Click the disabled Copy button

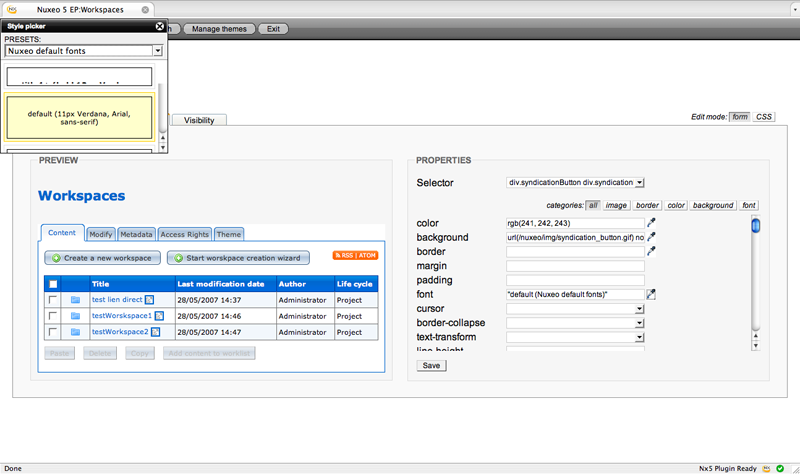click(x=140, y=353)
